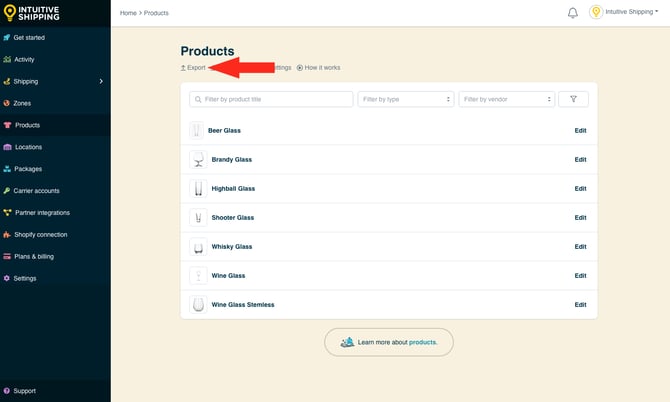This screenshot has height=402, width=670.
Task: Click the Intuitive Shipping logo
Action: pyautogui.click(x=32, y=13)
